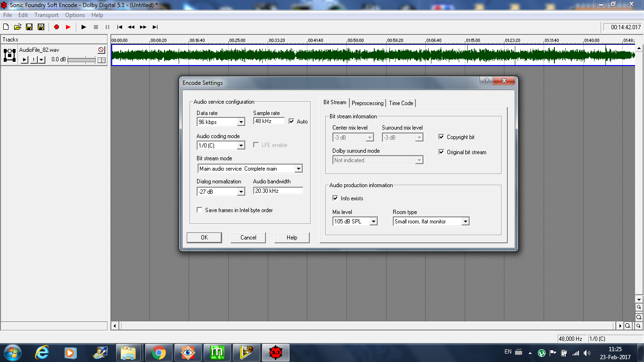Open the Help menu
This screenshot has width=644, height=362.
(97, 15)
